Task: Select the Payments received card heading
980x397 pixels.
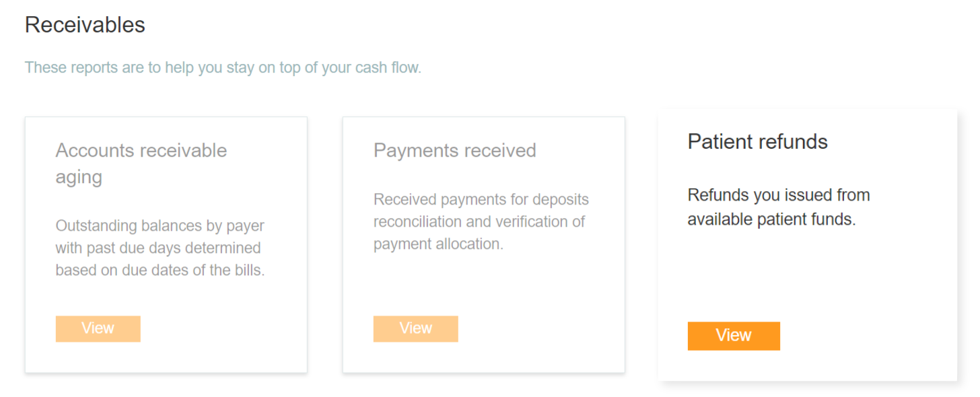Action: [x=454, y=150]
